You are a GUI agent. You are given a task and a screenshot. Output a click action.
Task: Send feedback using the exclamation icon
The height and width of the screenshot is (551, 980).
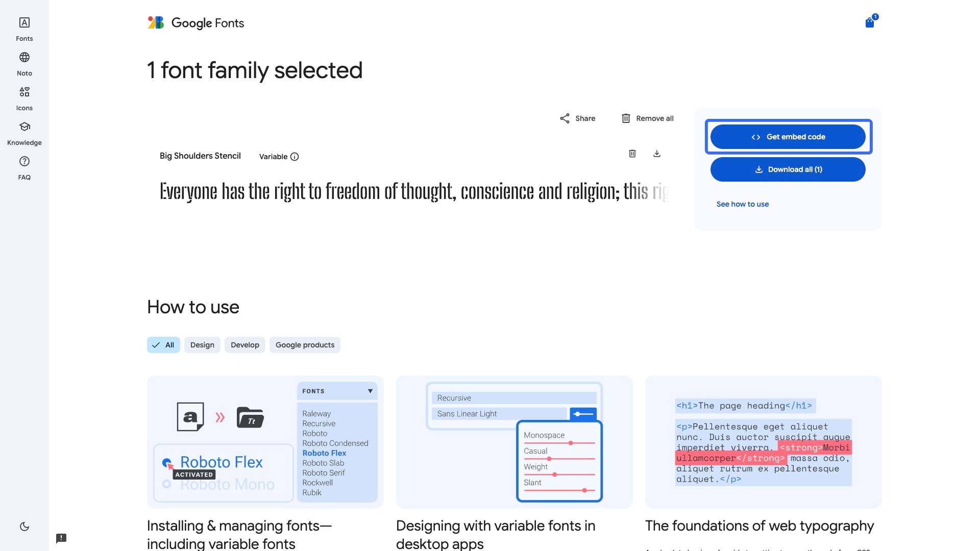[x=61, y=538]
